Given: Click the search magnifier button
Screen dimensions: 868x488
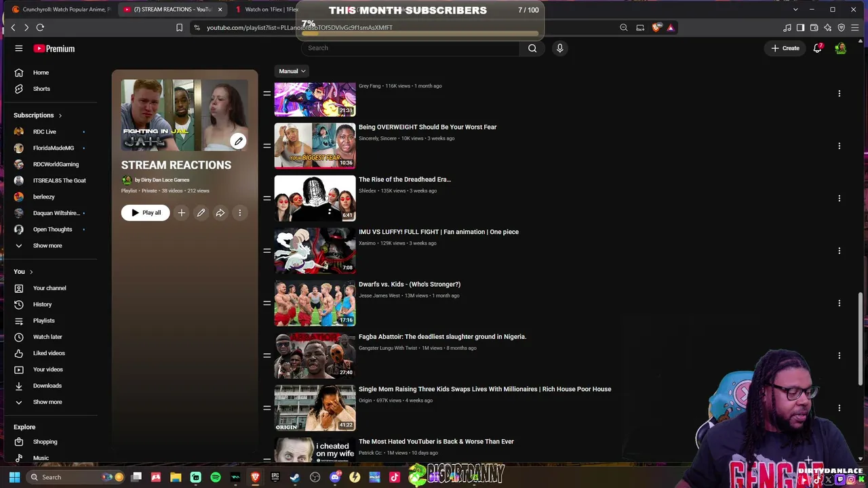Looking at the screenshot, I should (x=532, y=48).
